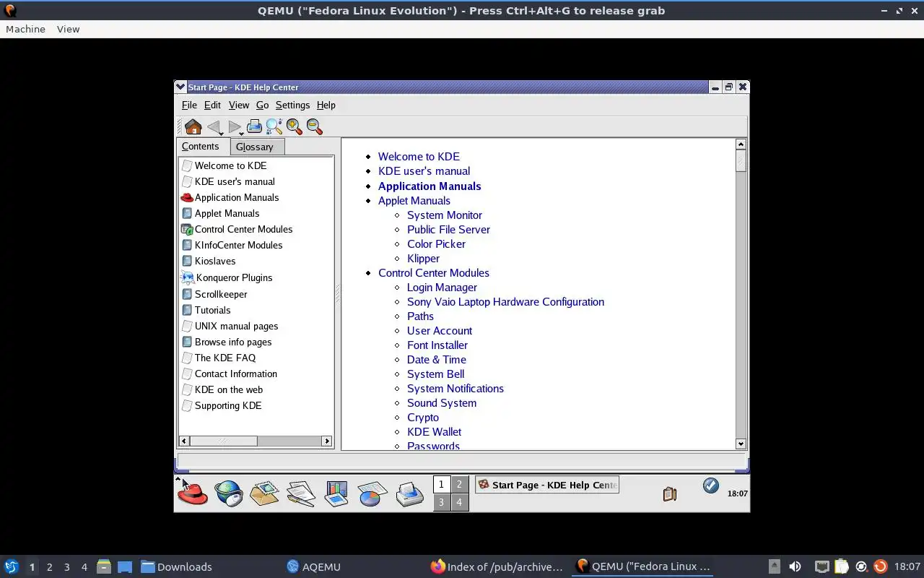Open the Welcome to KDE link in page
Screen dimensions: 924x578
coord(419,157)
